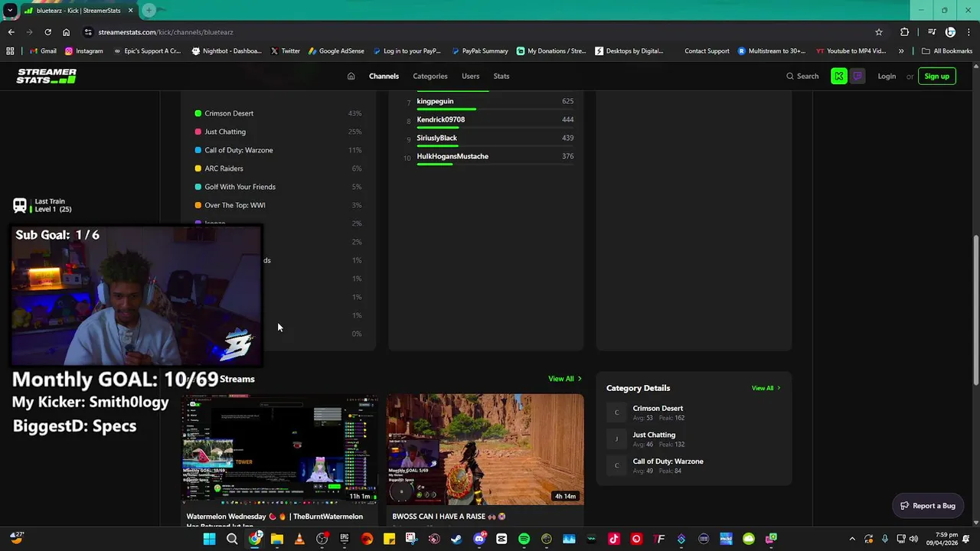
Task: Open the PayPal: Summary bookmark
Action: 480,51
